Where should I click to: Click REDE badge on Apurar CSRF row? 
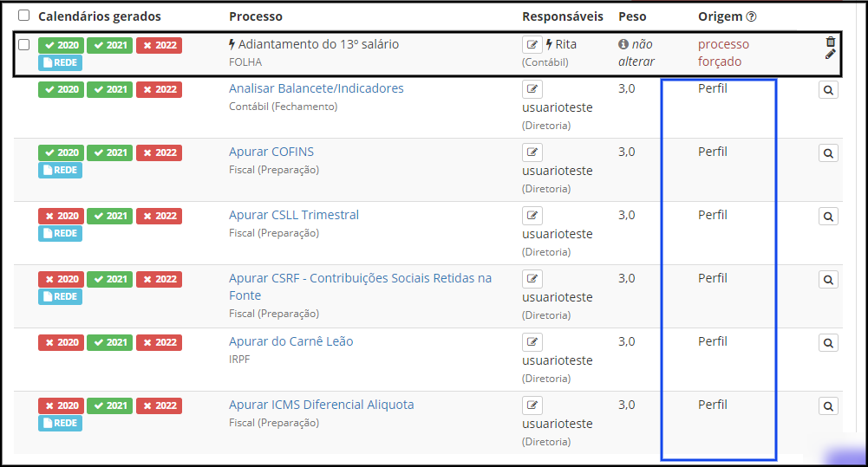[x=61, y=296]
